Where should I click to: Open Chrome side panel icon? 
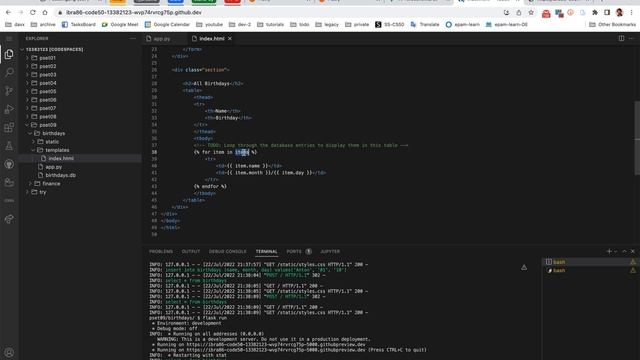(607, 13)
